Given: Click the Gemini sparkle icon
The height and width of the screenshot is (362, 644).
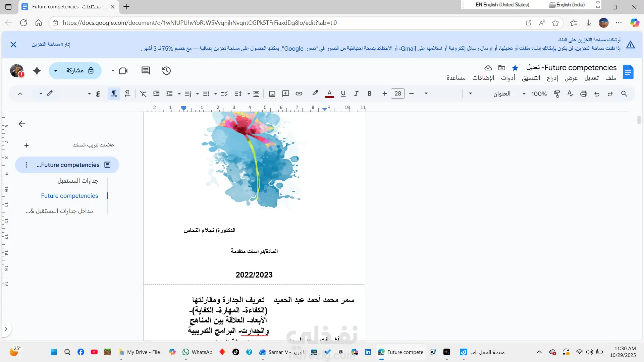Looking at the screenshot, I should 37,71.
